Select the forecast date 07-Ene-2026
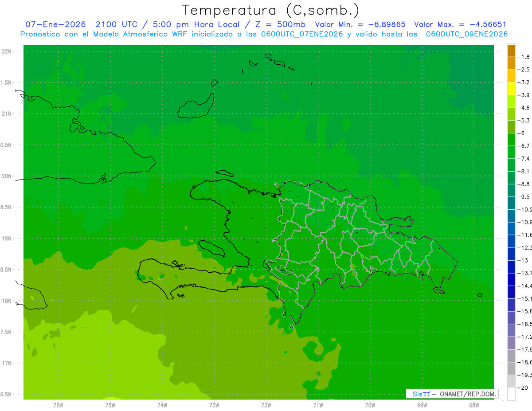 (55, 24)
